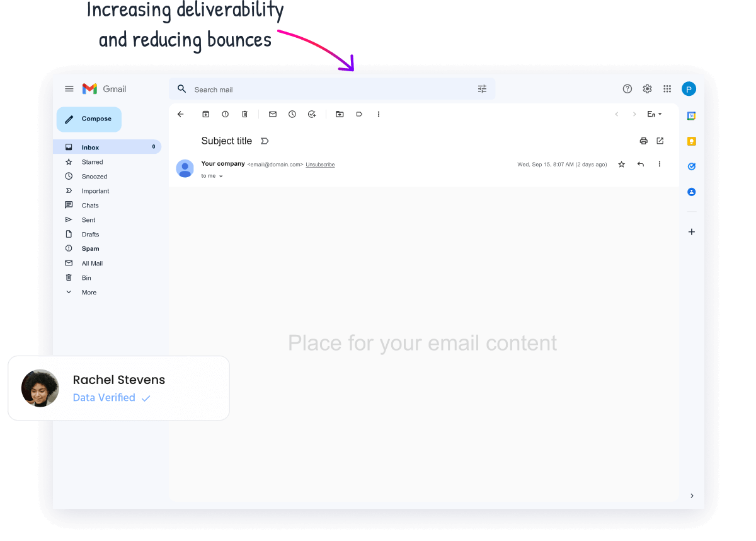Expand the More item in sidebar
This screenshot has height=541, width=756.
pyautogui.click(x=89, y=293)
